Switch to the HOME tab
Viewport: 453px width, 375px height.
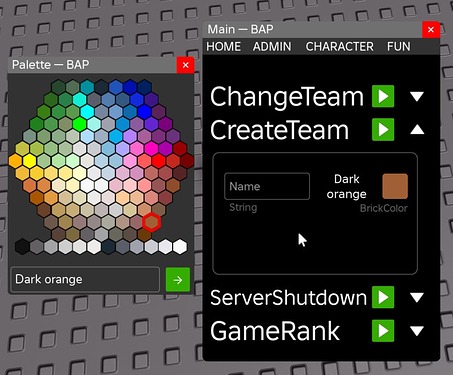223,47
